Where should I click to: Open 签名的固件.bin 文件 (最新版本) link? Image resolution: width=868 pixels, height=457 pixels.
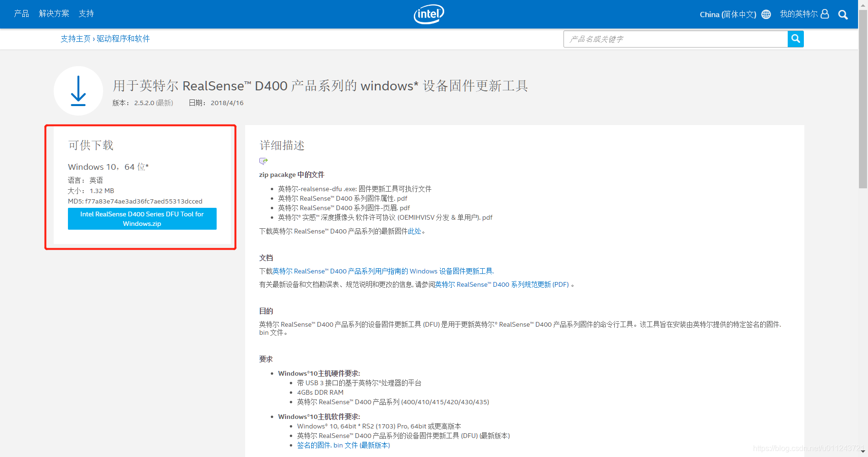tap(343, 445)
